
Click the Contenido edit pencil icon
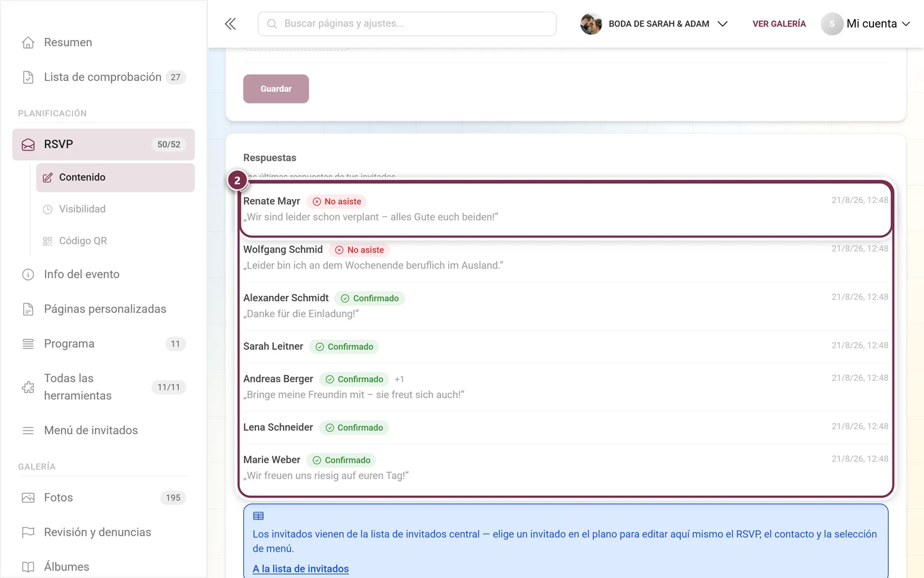pos(47,178)
